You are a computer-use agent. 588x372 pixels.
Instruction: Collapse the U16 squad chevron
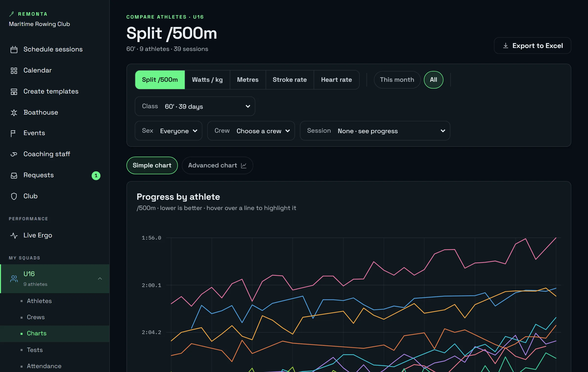[x=100, y=279]
